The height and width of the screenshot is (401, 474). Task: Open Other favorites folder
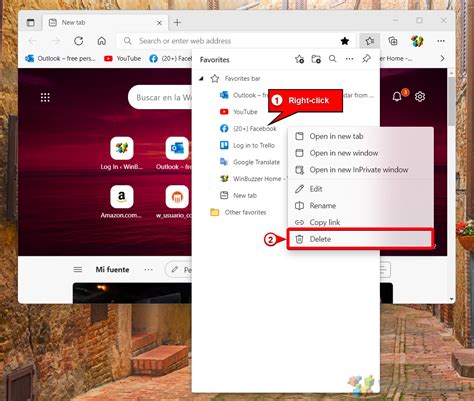238,212
